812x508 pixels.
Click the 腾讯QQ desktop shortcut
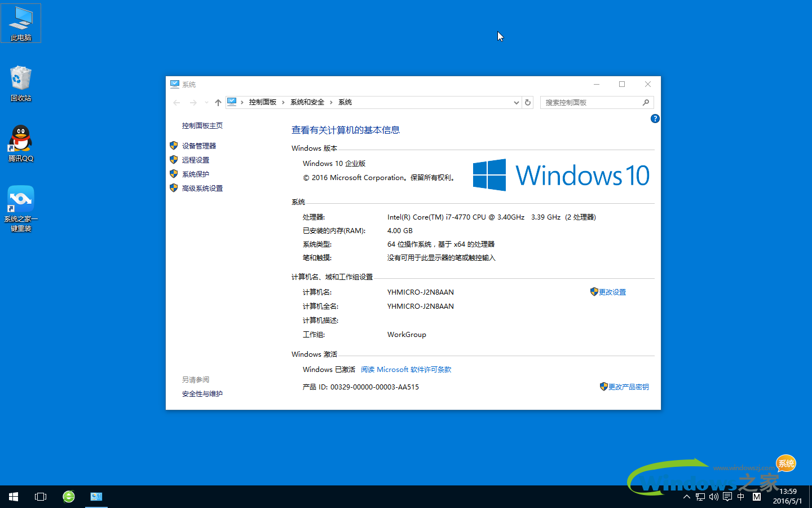21,143
